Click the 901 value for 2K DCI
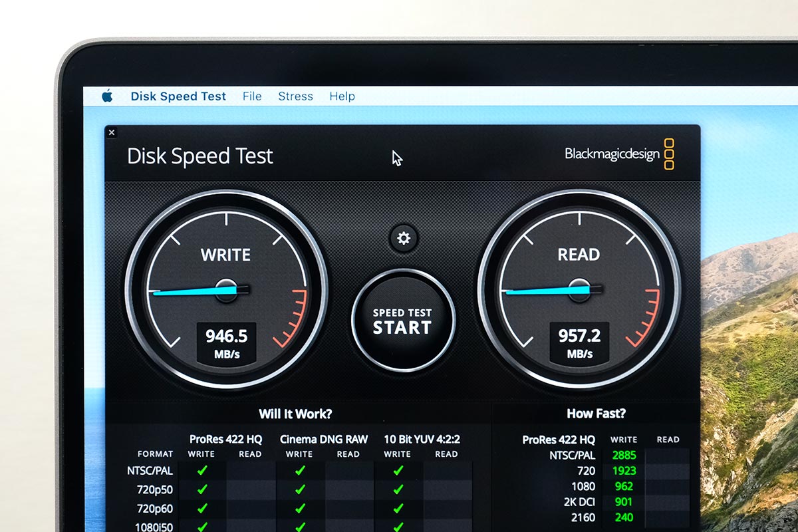Image resolution: width=798 pixels, height=532 pixels. [x=624, y=502]
